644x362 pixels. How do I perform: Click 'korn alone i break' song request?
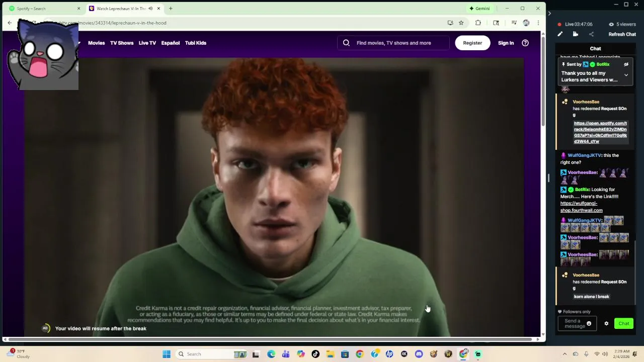tap(592, 297)
